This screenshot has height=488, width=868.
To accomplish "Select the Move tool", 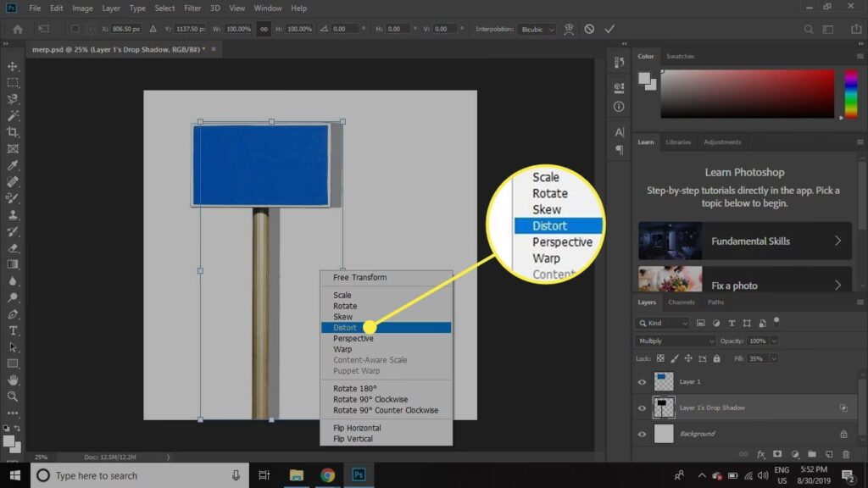I will pyautogui.click(x=13, y=66).
